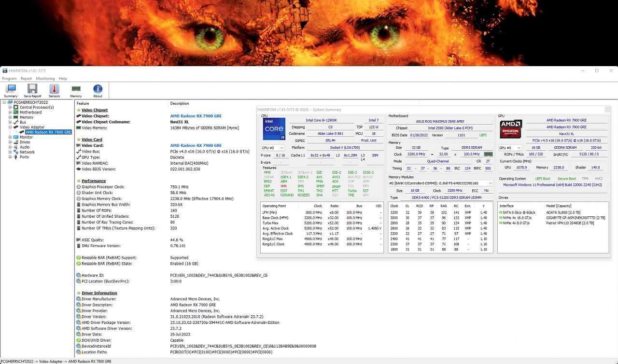Screen dimensions: 618x364
Task: Open the CPU #0 selector dropdown
Action: click(272, 148)
